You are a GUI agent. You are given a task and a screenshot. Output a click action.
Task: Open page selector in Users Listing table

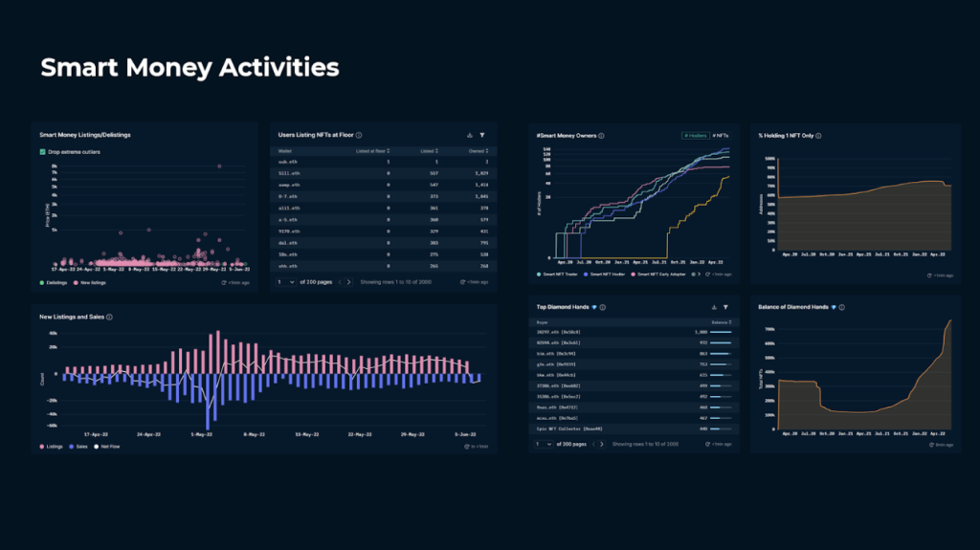point(285,282)
